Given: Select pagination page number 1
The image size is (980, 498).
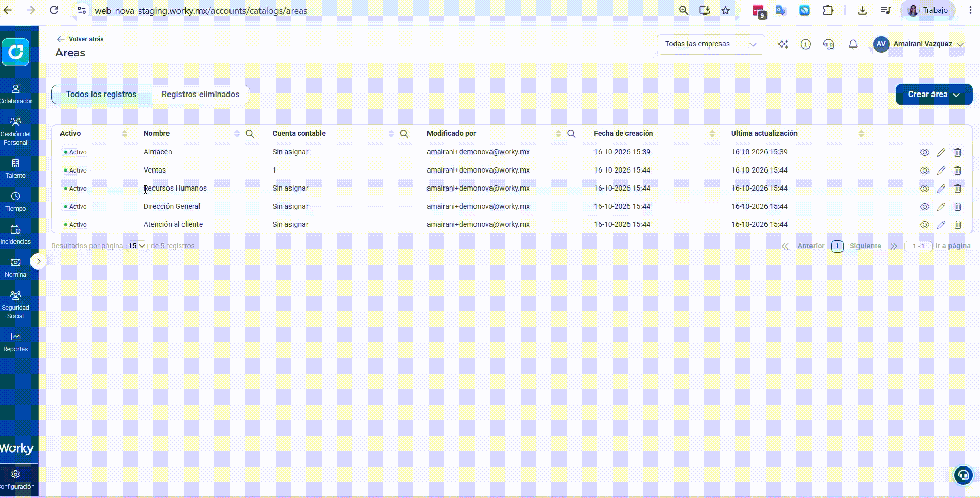Looking at the screenshot, I should pos(837,246).
